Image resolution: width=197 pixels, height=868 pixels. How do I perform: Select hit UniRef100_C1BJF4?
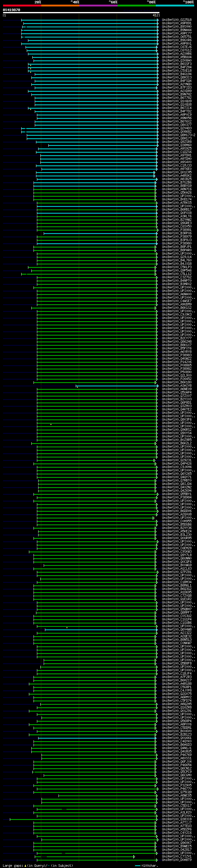pyautogui.click(x=177, y=673)
